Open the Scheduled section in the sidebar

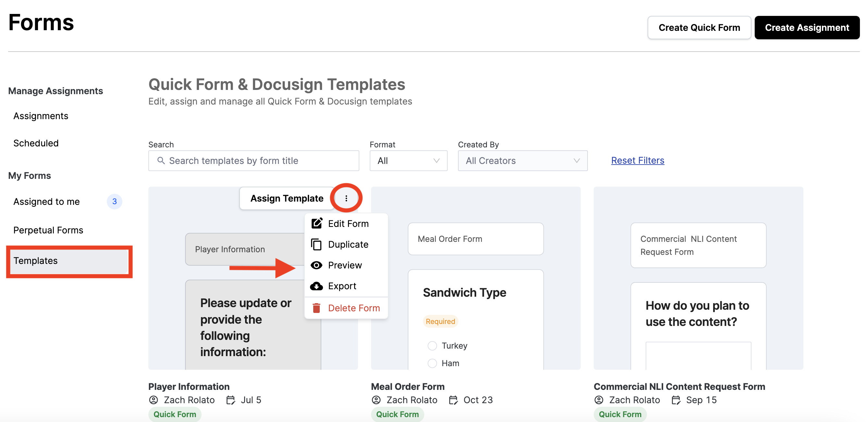tap(36, 143)
